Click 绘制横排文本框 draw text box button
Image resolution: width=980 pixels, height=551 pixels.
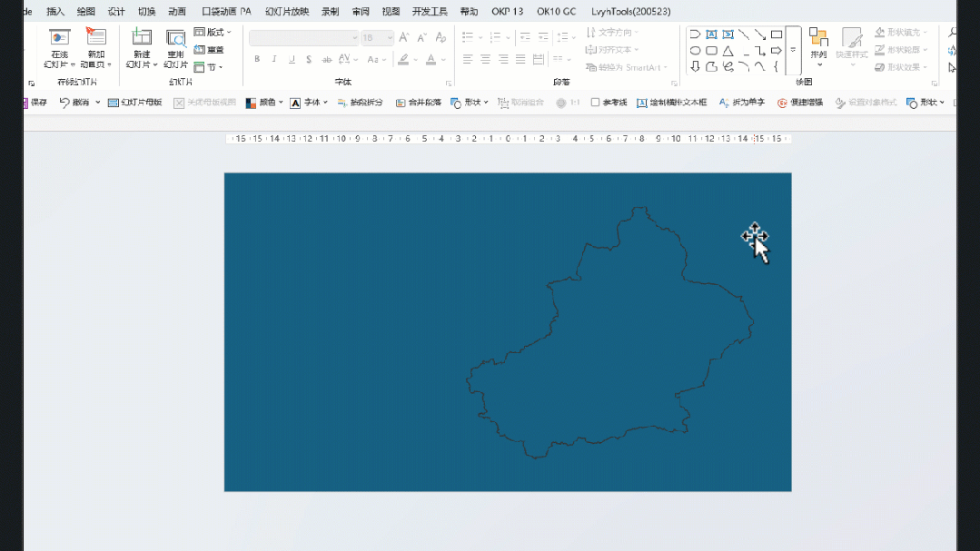(672, 103)
